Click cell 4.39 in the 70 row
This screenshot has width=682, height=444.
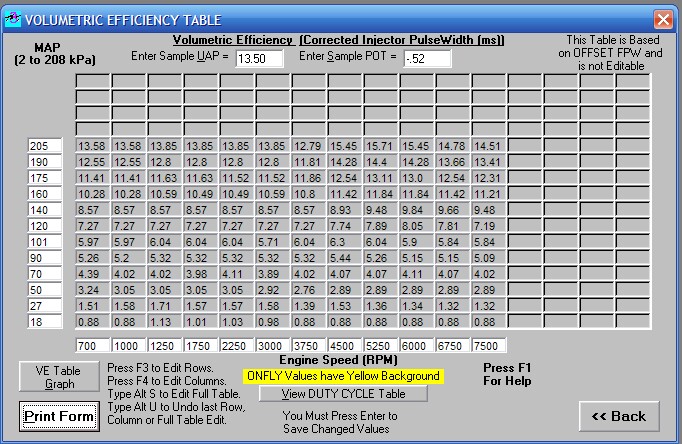pyautogui.click(x=93, y=274)
